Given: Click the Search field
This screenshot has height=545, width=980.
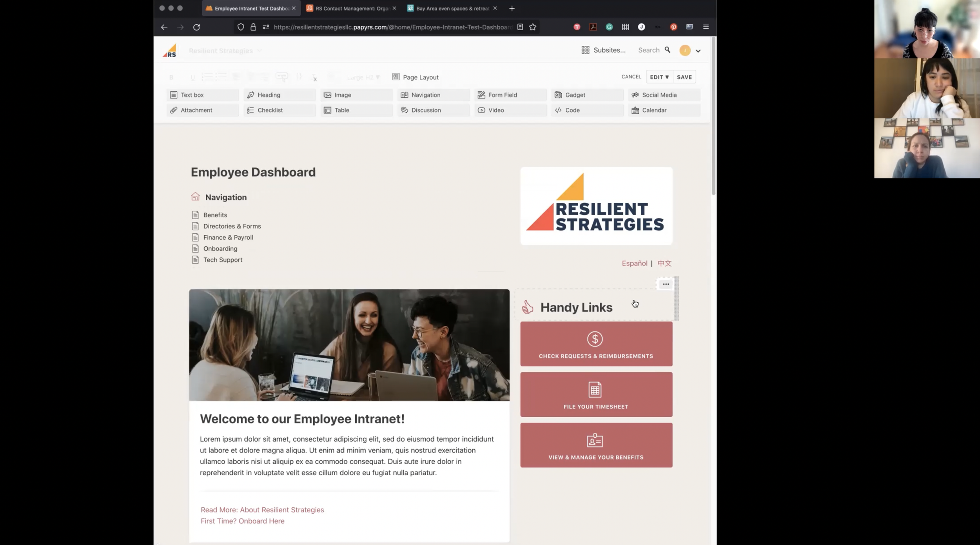Looking at the screenshot, I should (649, 50).
